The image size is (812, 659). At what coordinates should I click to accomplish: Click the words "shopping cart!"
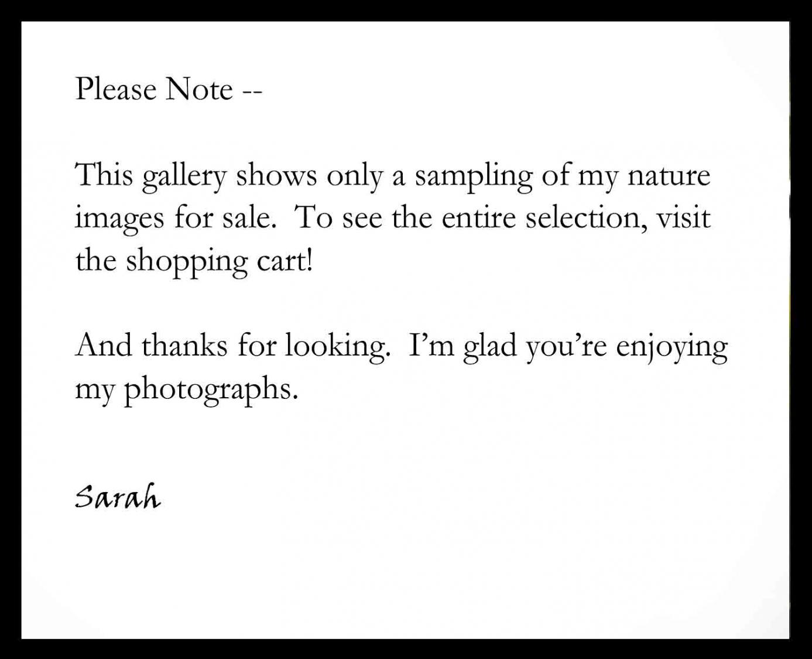220,261
